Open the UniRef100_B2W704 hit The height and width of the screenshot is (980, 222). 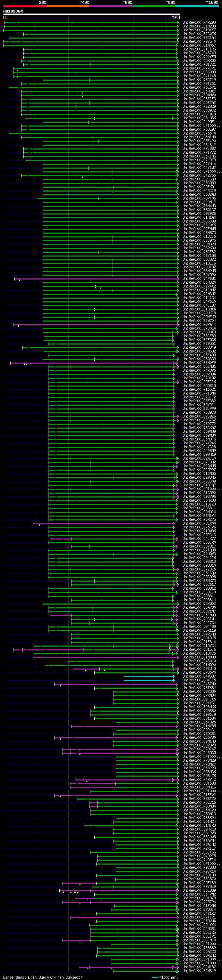point(199,321)
